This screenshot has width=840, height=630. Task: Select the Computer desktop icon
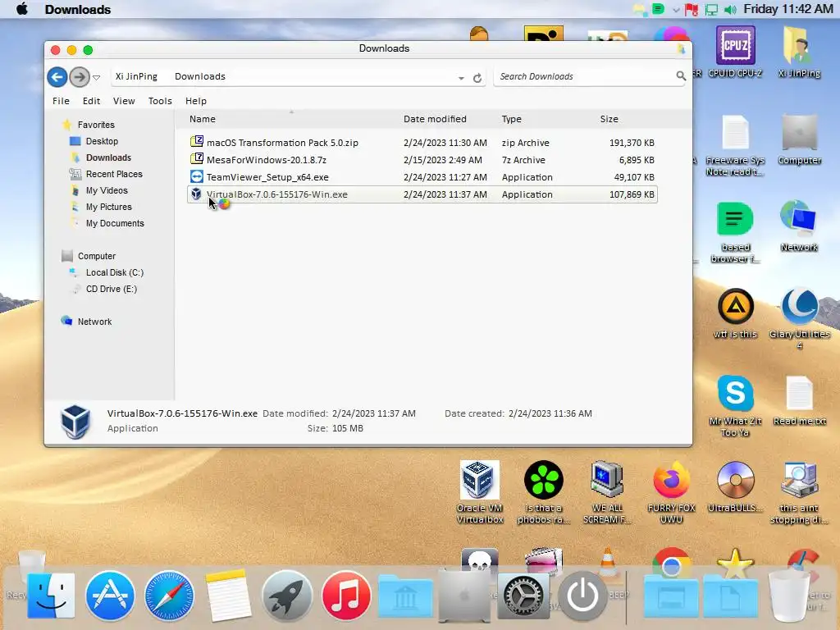point(799,139)
